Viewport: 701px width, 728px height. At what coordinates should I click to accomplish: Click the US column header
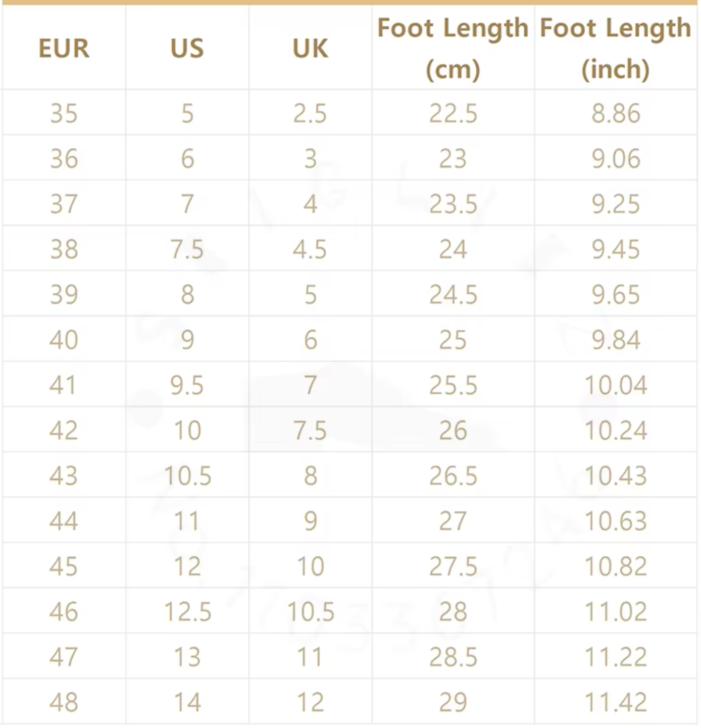(187, 48)
